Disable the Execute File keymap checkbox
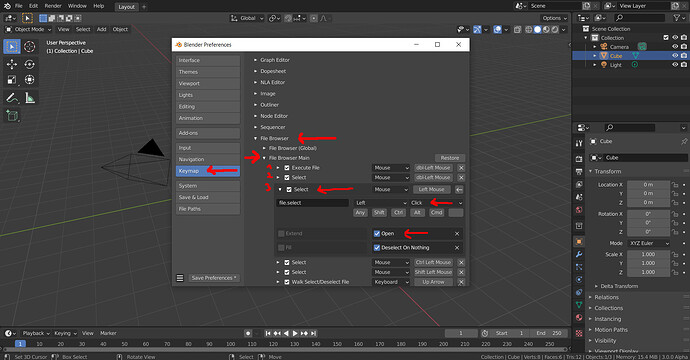Viewport: 690px width, 360px height. tap(287, 168)
